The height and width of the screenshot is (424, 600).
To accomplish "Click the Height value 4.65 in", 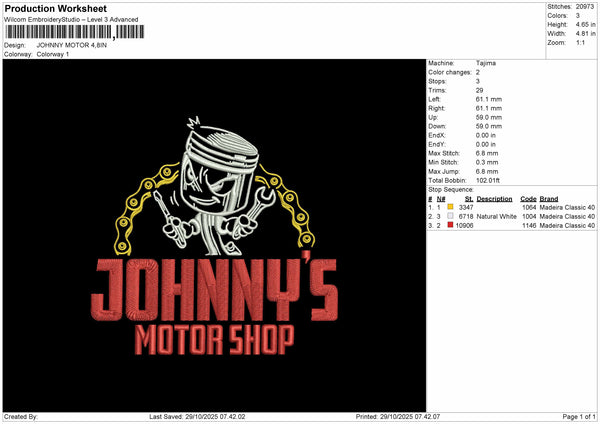I will 585,24.
